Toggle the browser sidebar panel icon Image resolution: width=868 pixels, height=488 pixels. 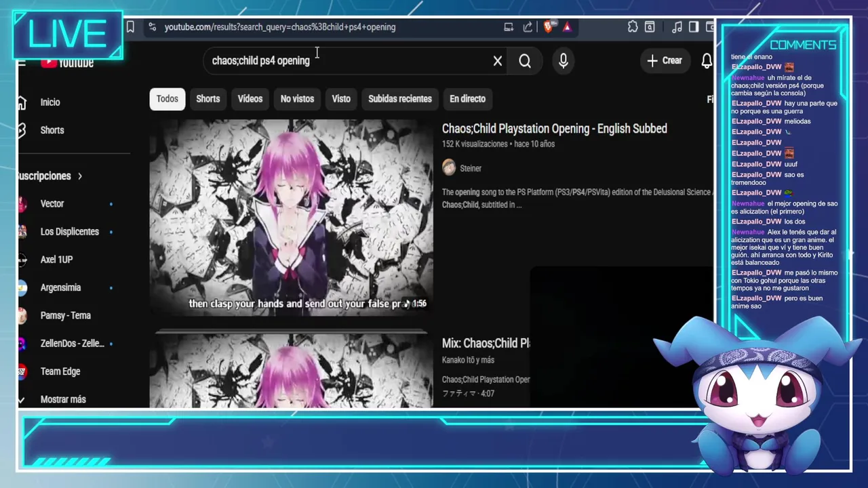click(x=694, y=27)
